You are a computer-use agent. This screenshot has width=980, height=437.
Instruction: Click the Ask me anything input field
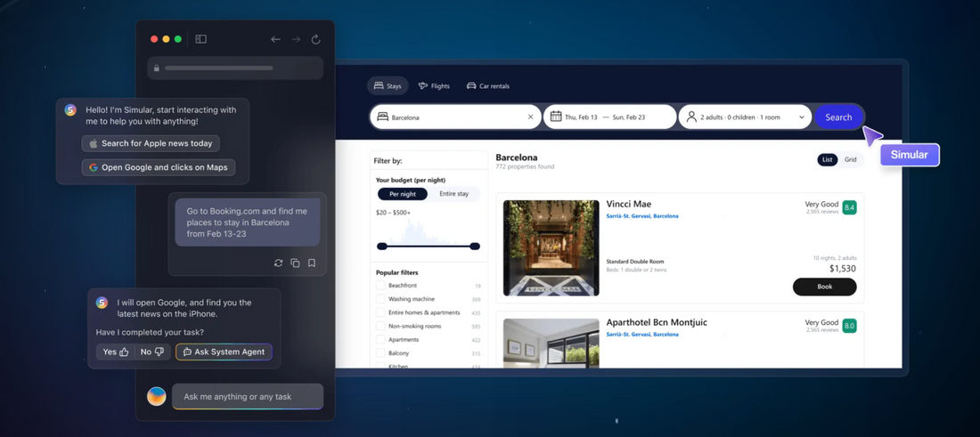pyautogui.click(x=247, y=397)
